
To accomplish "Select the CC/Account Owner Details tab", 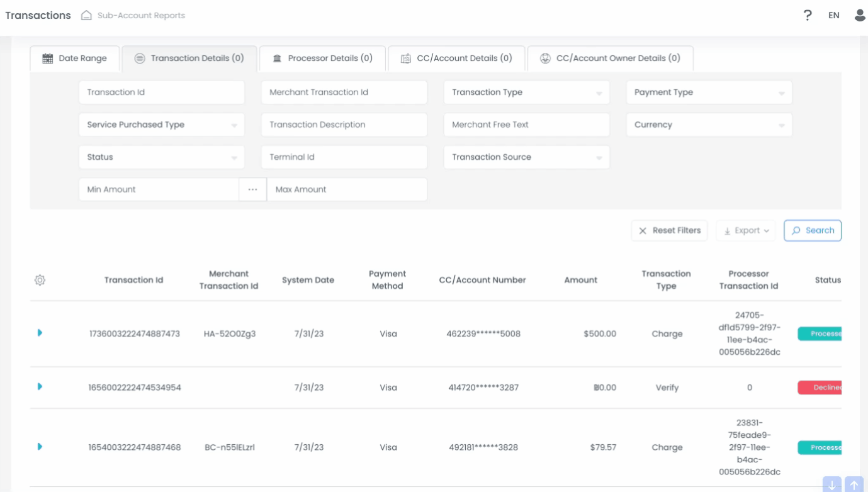I will click(x=611, y=59).
